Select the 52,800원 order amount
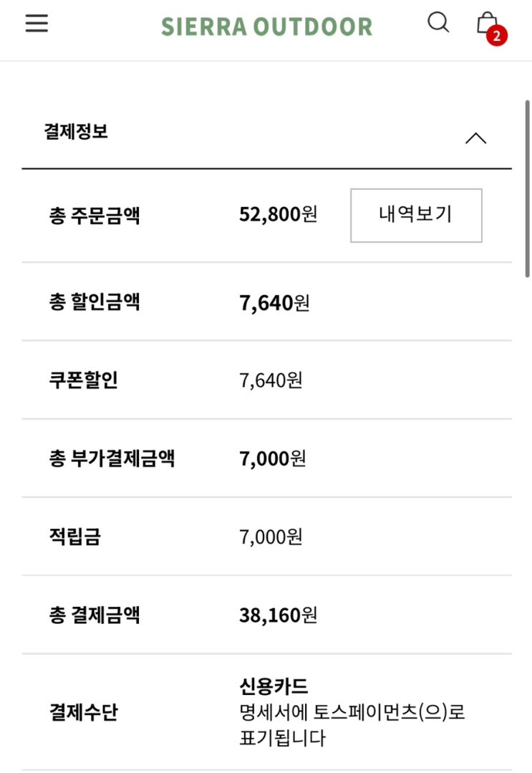 [x=278, y=214]
